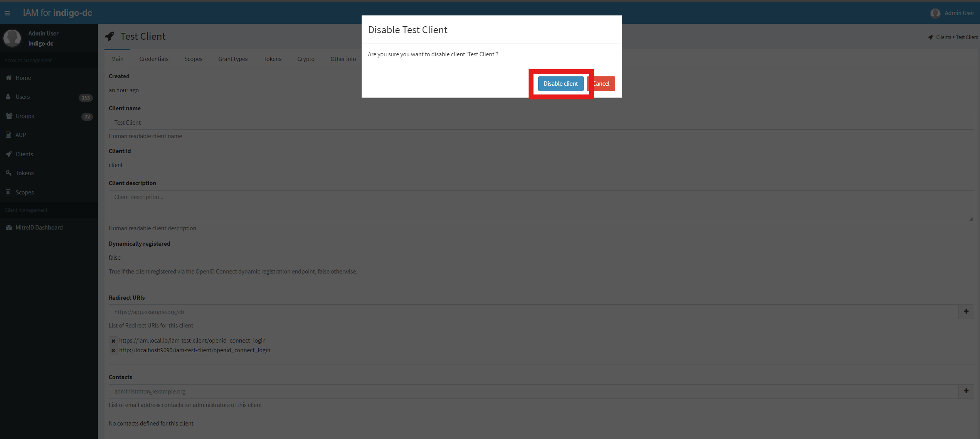Dismiss the dialog using Cancel
Screen dimensions: 980x439
coord(602,83)
